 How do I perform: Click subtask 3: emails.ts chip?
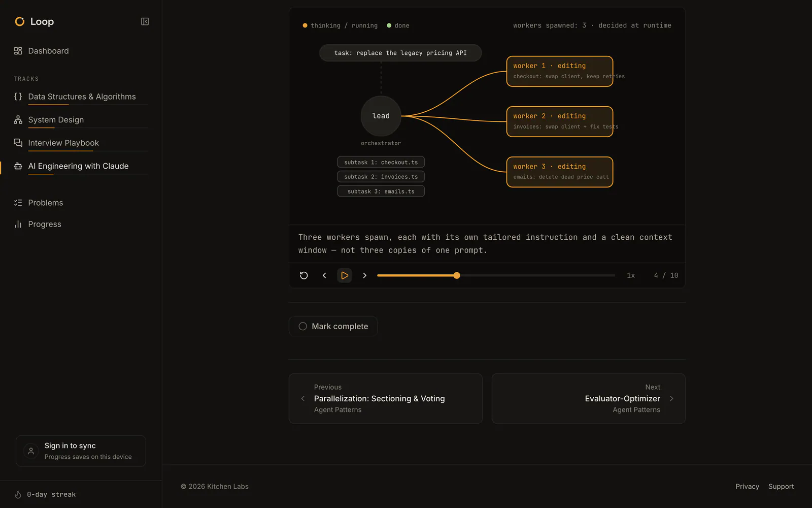pos(381,191)
